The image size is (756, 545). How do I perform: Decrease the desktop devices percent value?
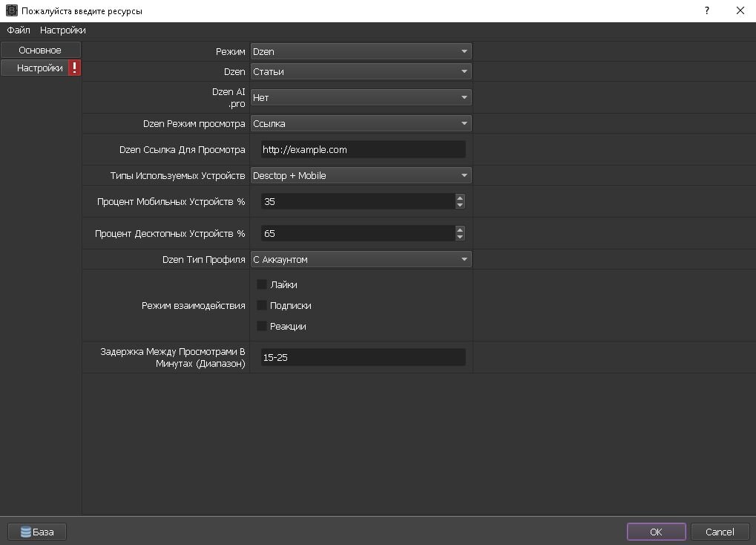pyautogui.click(x=460, y=237)
